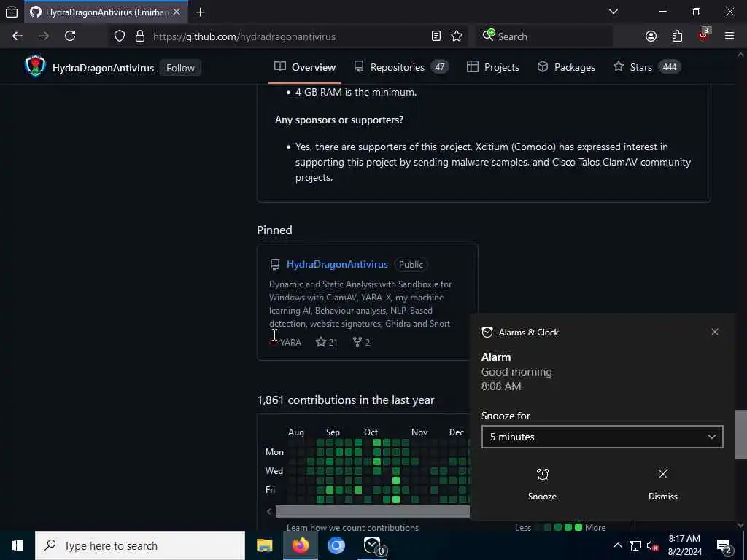747x560 pixels.
Task: Open the Projects tab
Action: pyautogui.click(x=493, y=67)
